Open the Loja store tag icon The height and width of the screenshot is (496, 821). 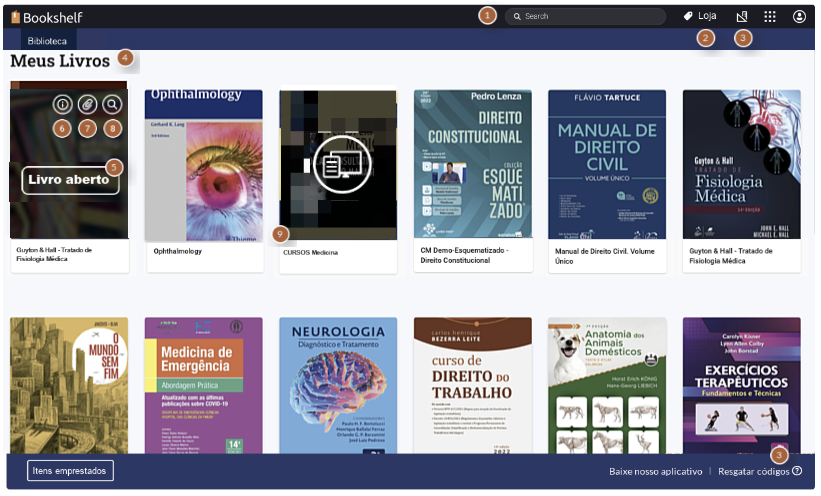pyautogui.click(x=688, y=16)
